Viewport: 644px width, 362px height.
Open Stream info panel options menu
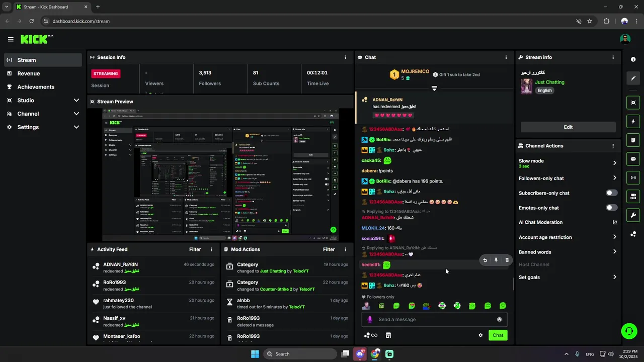tap(613, 57)
